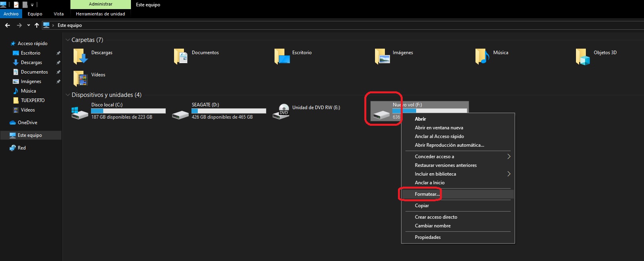Click the back navigation arrow
This screenshot has height=261, width=644.
tap(8, 25)
